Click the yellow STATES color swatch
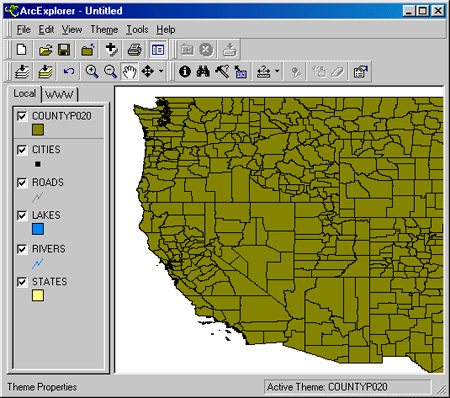Image resolution: width=450 pixels, height=398 pixels. (38, 295)
